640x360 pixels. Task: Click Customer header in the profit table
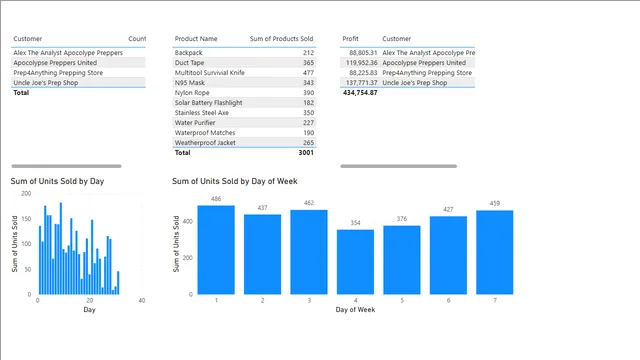(396, 39)
